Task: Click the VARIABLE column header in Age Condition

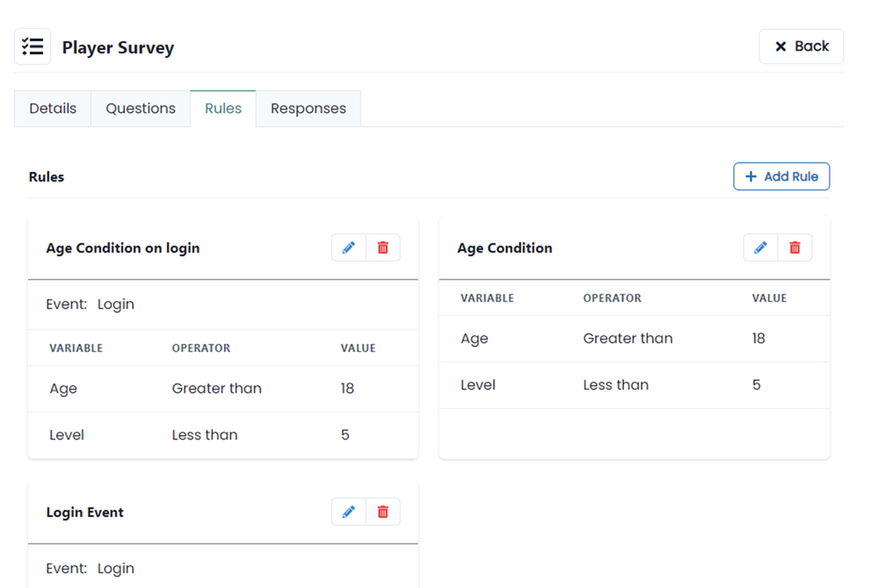Action: coord(487,298)
